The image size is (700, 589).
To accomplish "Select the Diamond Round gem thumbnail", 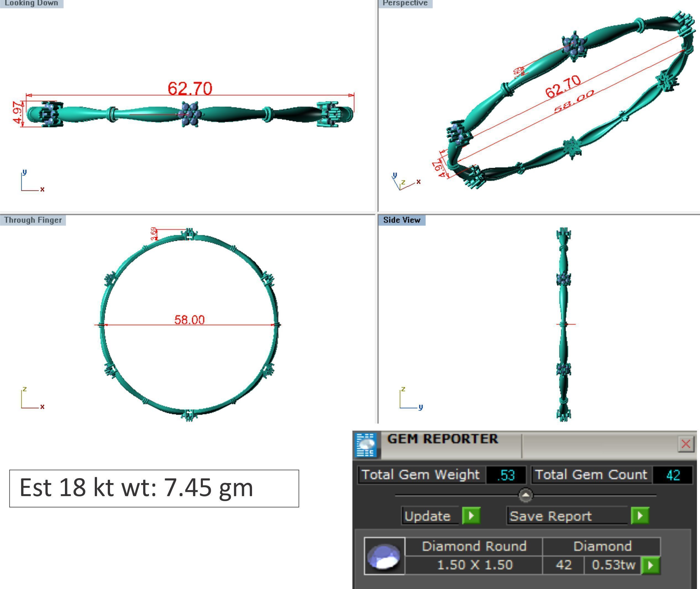I will 384,556.
